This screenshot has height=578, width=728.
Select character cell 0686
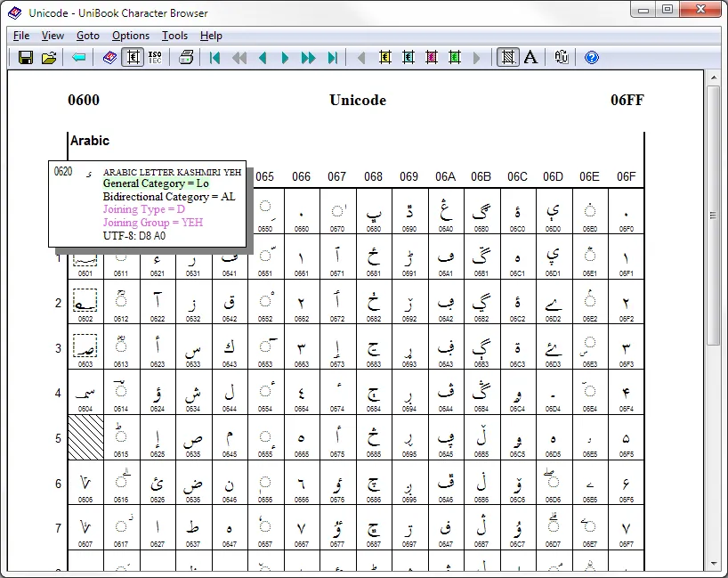tap(374, 484)
